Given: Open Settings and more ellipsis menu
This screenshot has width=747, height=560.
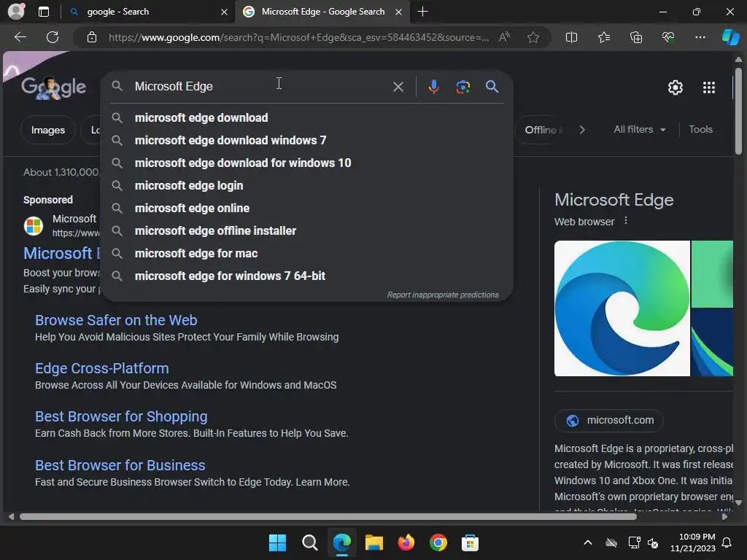Looking at the screenshot, I should click(700, 37).
